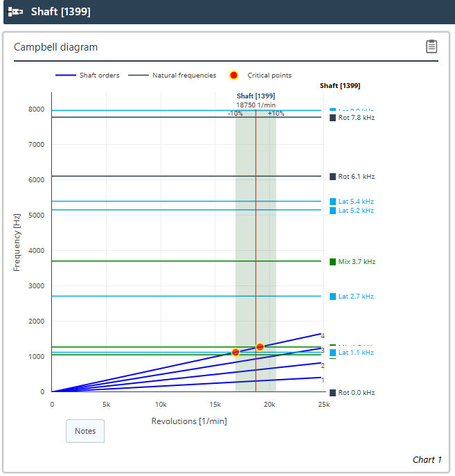This screenshot has width=455, height=476.
Task: Click the shaft hierarchy icon in header
Action: click(x=15, y=12)
